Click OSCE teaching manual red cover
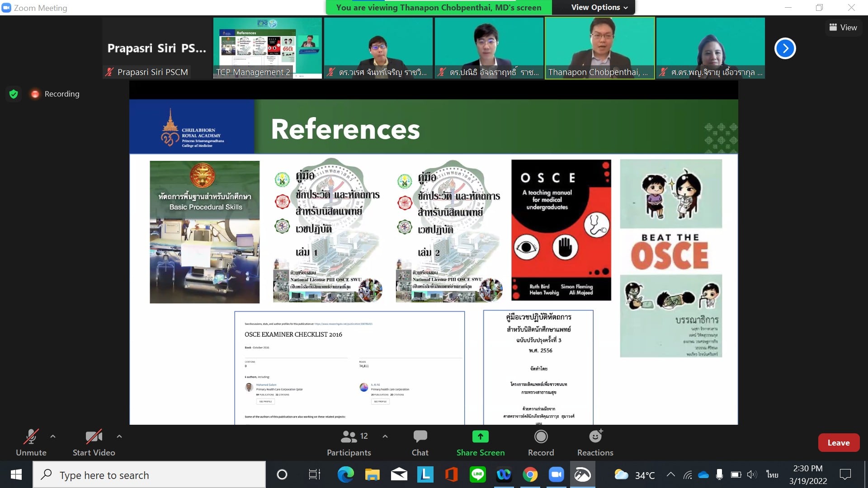This screenshot has height=488, width=868. click(561, 230)
